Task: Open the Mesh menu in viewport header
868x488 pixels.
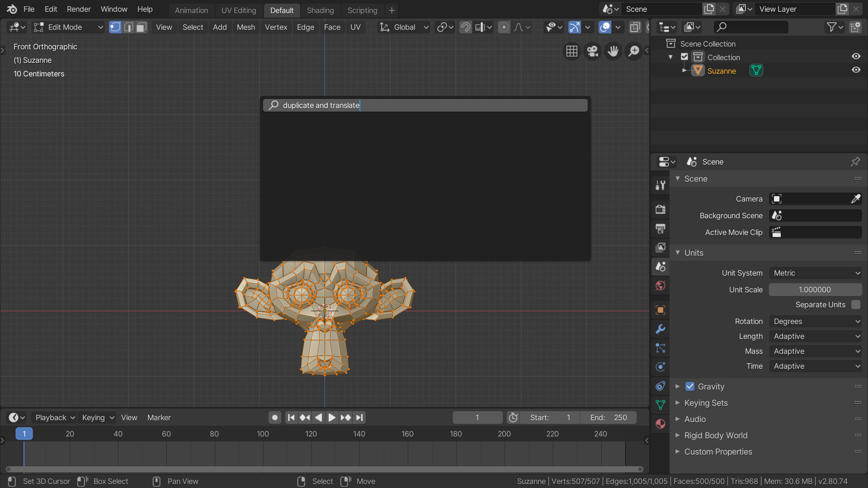Action: 246,27
